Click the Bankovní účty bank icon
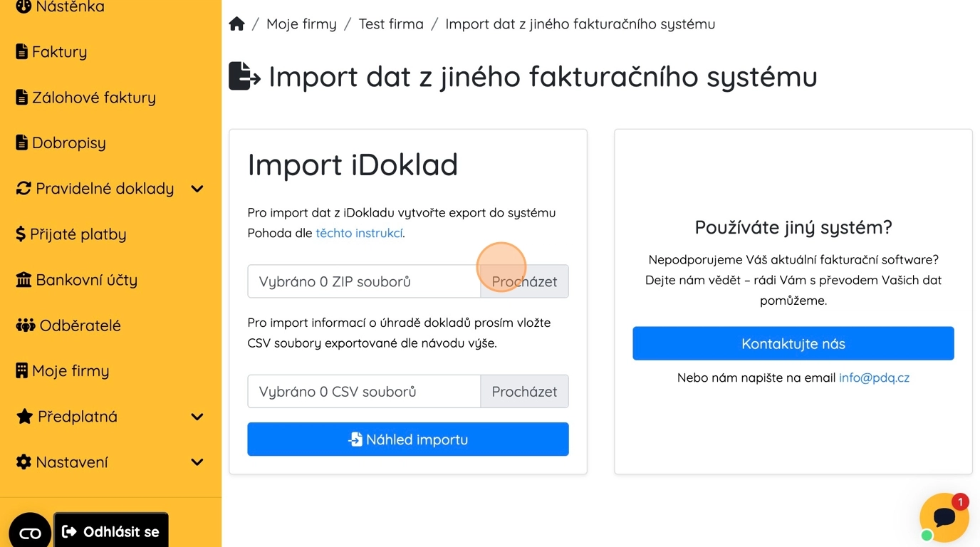This screenshot has width=980, height=547. 24,280
